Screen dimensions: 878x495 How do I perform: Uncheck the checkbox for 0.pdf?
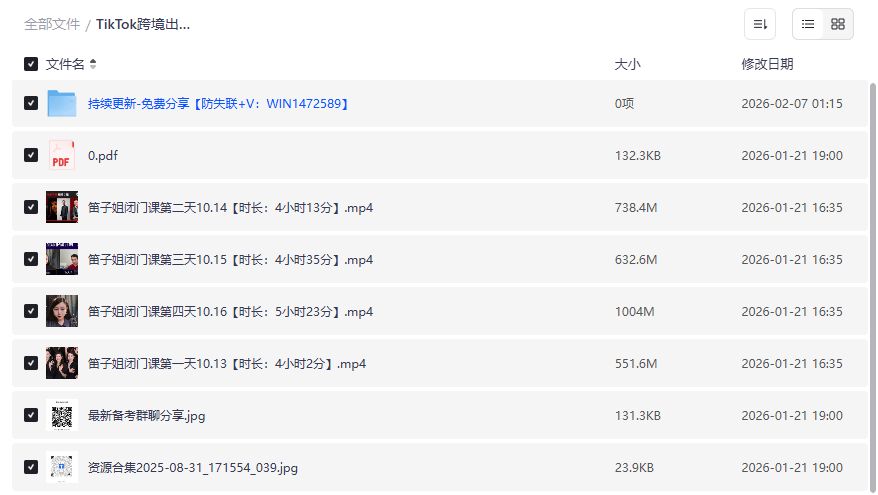(x=31, y=156)
